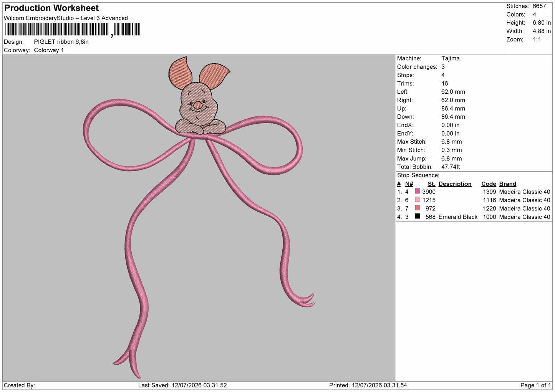555x392 pixels.
Task: Click thread code 1220
Action: click(489, 209)
